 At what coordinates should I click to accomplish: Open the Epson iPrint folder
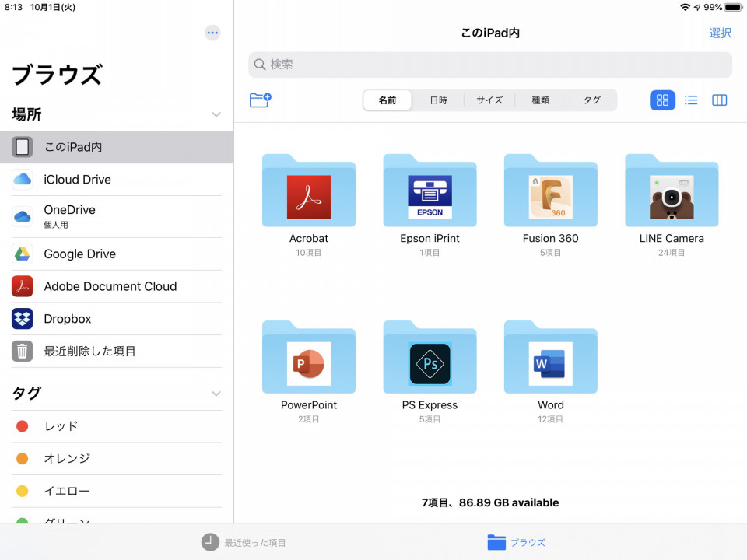[x=430, y=191]
